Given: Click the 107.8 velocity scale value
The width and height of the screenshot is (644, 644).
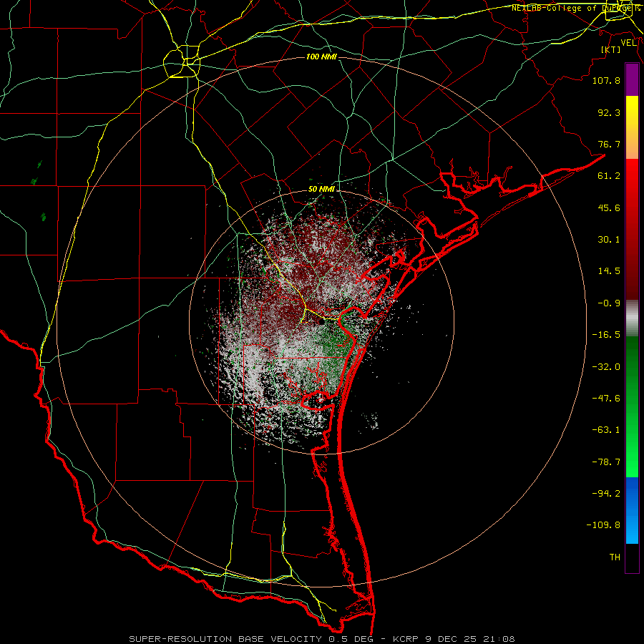Looking at the screenshot, I should pyautogui.click(x=606, y=80).
